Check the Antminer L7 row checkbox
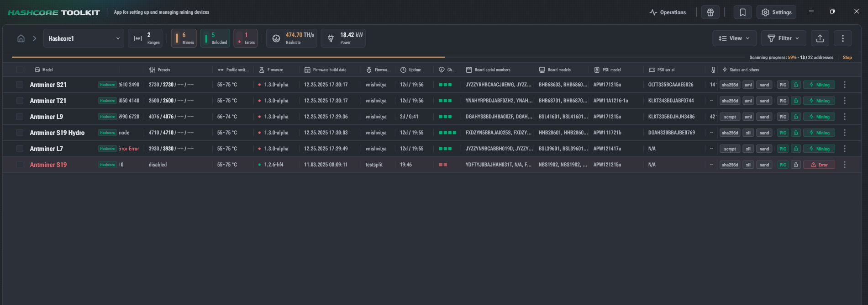The height and width of the screenshot is (305, 868). (20, 149)
